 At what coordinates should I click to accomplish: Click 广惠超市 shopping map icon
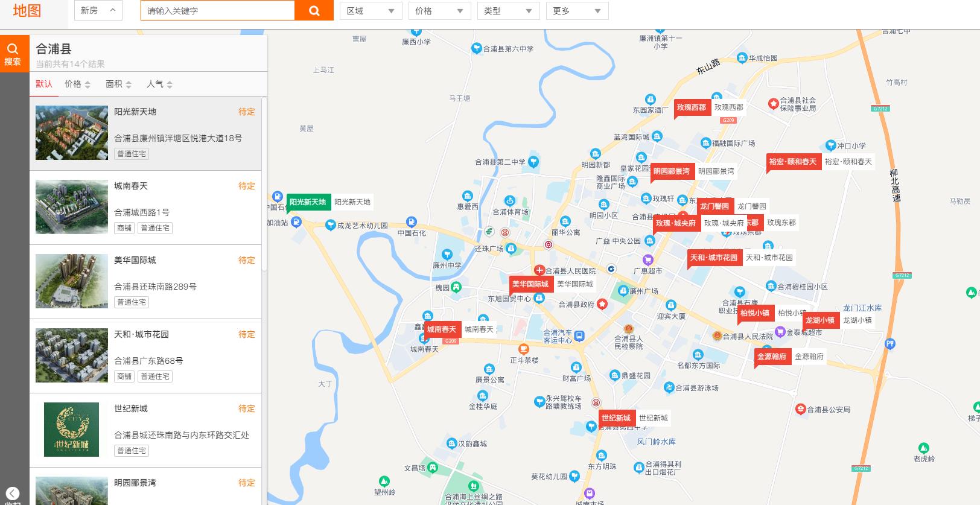point(647,259)
